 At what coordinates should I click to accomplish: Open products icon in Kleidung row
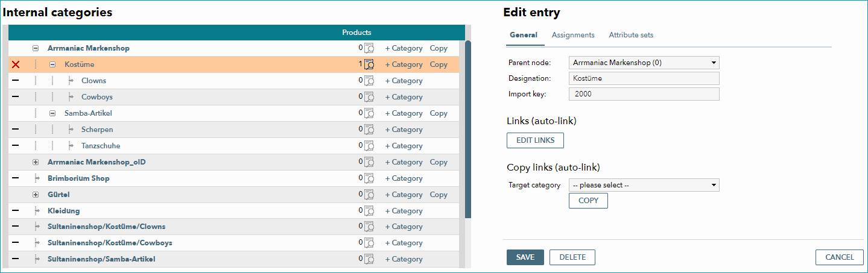coord(369,211)
